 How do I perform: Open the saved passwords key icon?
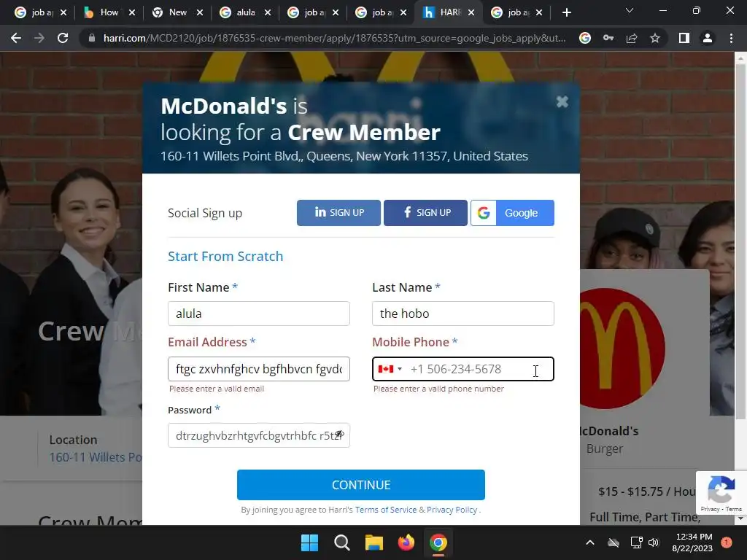coord(608,38)
